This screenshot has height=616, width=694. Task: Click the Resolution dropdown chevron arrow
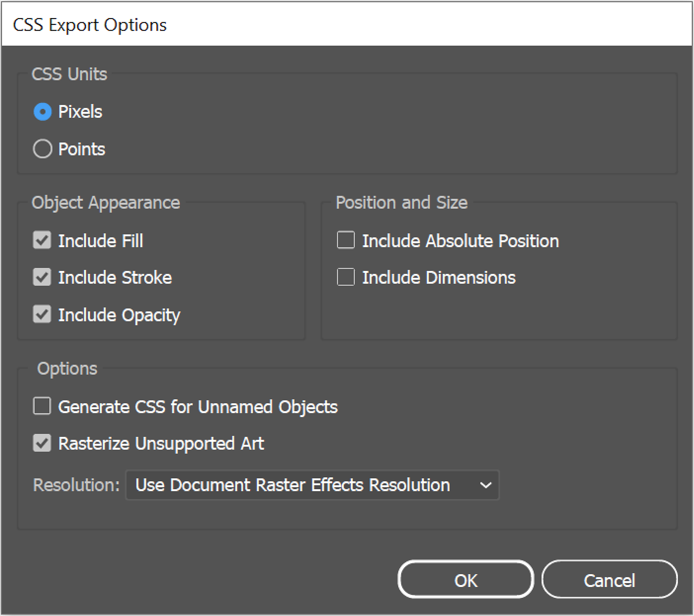tap(486, 485)
